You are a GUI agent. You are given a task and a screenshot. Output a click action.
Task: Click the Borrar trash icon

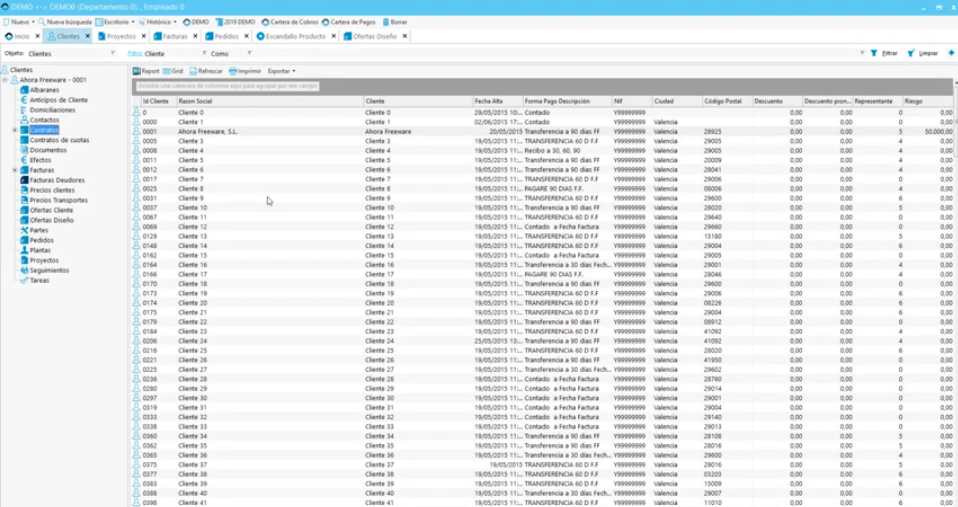click(385, 21)
